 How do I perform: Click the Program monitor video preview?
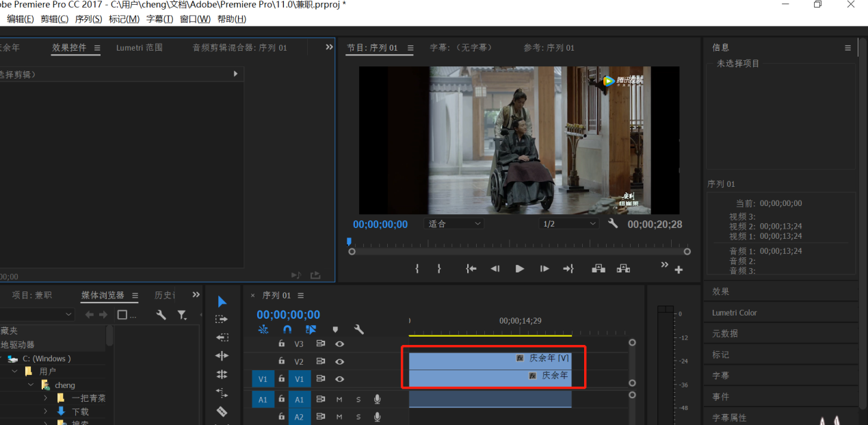point(519,140)
